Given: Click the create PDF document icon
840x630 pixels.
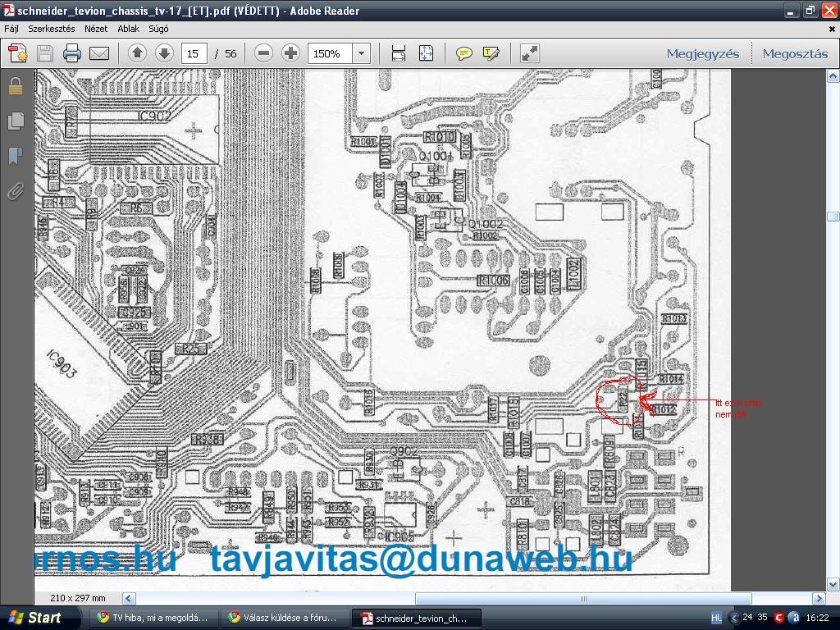Looking at the screenshot, I should click(x=18, y=53).
